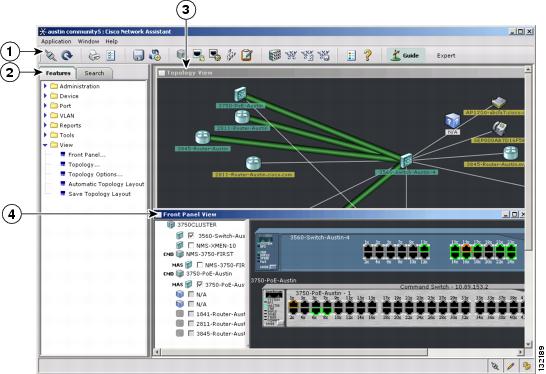Select the 3750-PoE-Austin switch in topology
Screen dimensions: 546x374
[240, 95]
